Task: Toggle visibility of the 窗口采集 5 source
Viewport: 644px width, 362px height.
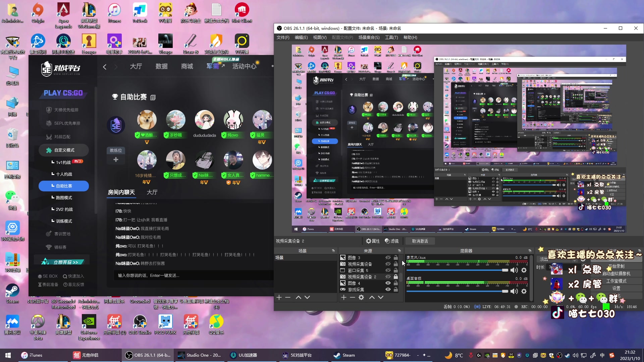Action: coord(388,270)
